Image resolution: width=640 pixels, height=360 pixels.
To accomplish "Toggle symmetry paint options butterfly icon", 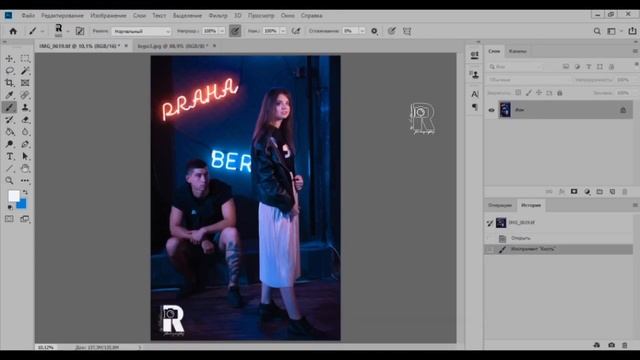I will point(407,31).
